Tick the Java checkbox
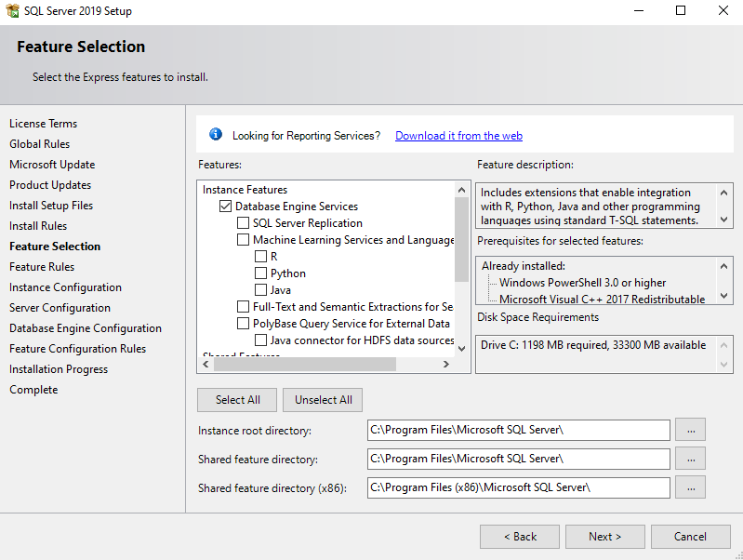743x560 pixels. click(260, 289)
